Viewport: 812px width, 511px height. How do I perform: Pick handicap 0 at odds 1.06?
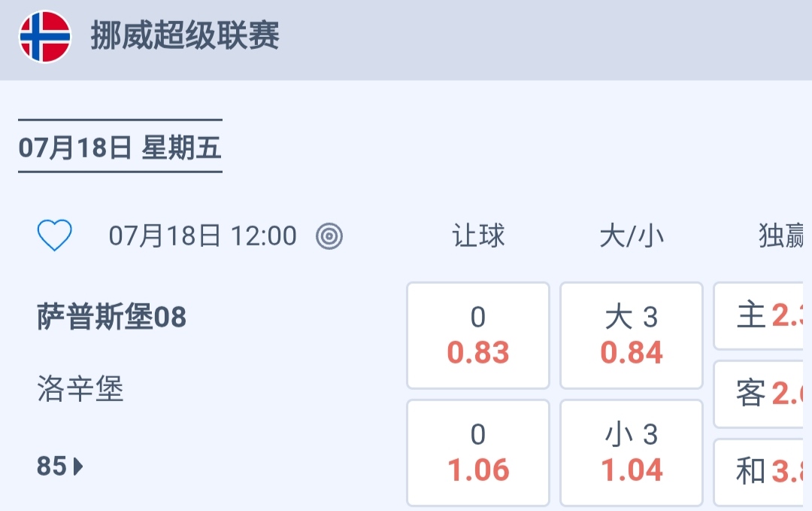point(478,452)
